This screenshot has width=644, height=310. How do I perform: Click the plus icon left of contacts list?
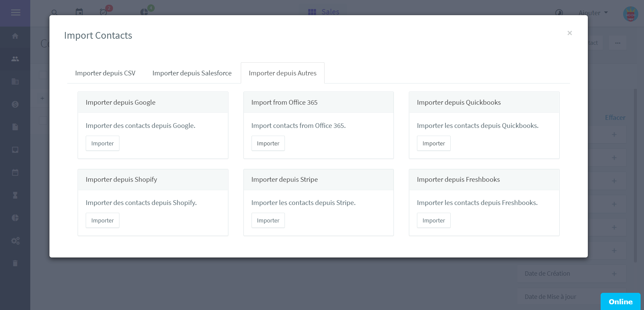[42, 98]
